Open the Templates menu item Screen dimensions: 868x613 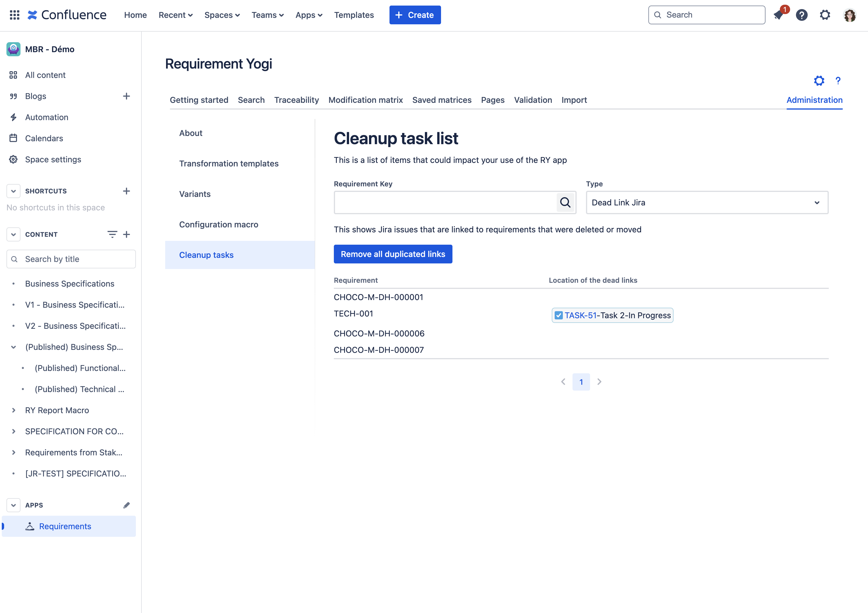tap(354, 15)
